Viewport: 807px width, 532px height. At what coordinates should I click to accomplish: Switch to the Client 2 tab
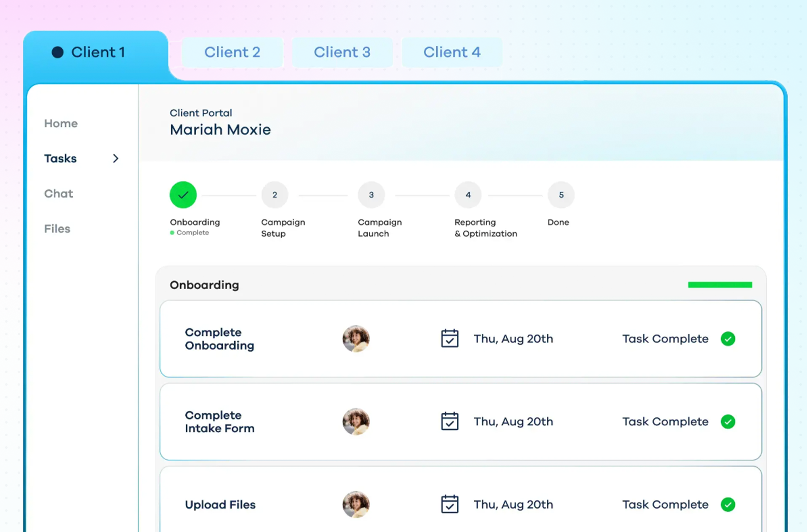click(x=232, y=52)
